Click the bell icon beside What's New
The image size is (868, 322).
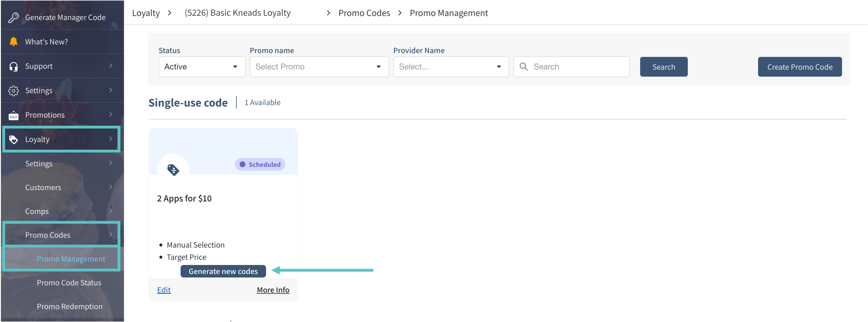[13, 42]
